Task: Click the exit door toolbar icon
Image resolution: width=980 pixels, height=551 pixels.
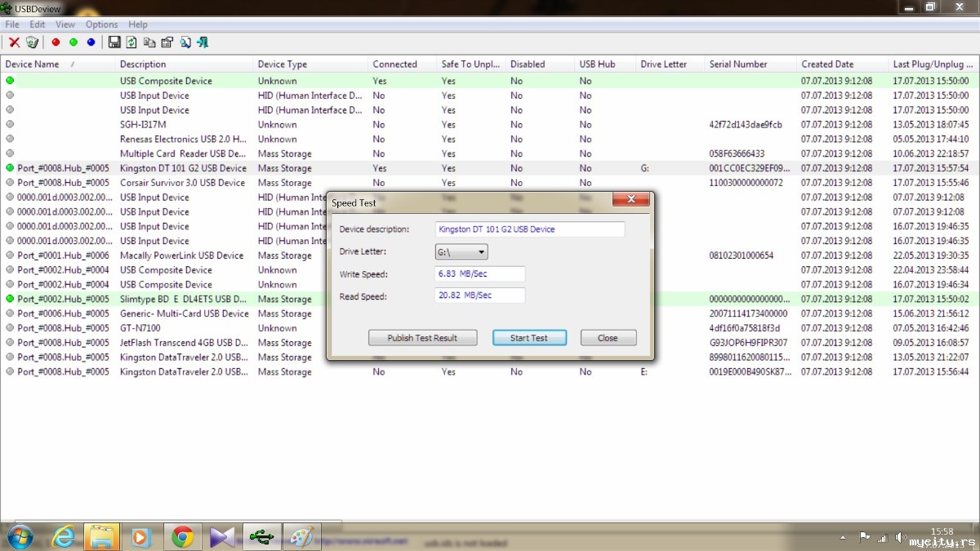Action: click(x=203, y=42)
